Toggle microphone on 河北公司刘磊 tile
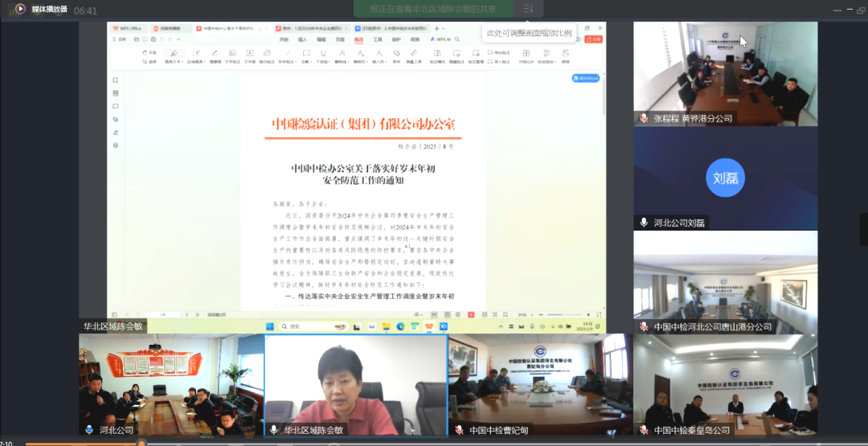 pos(643,222)
